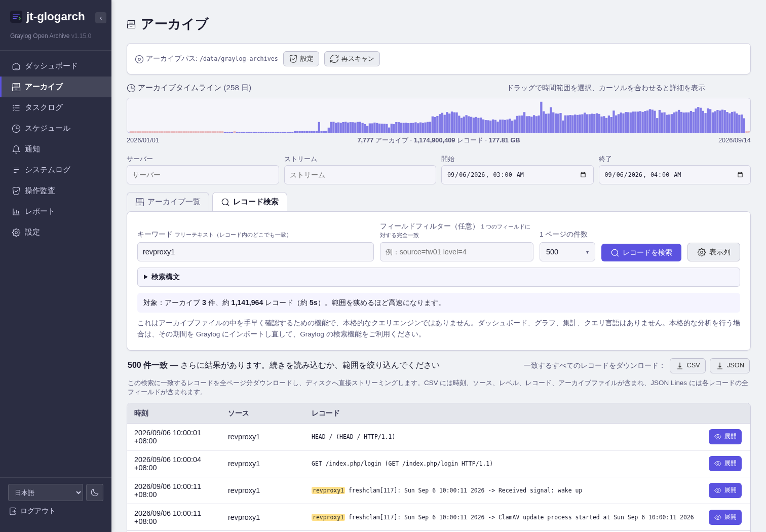Collapse the sidebar with chevron button
Viewport: 766px width, 532px height.
click(101, 18)
